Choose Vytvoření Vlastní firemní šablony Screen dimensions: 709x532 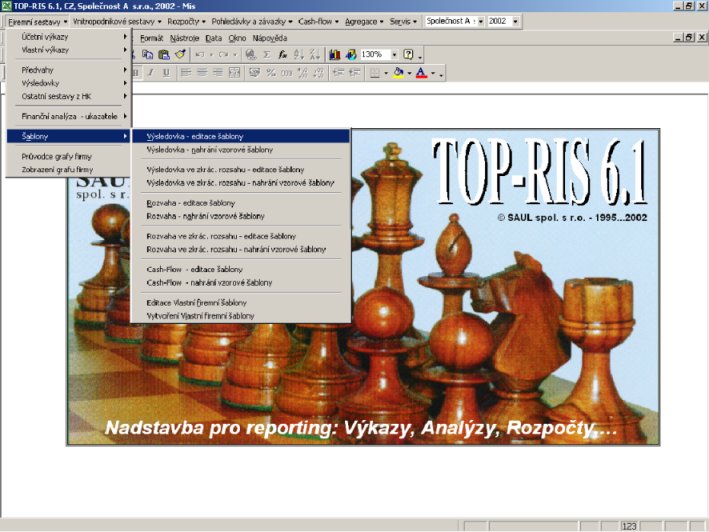pos(241,316)
